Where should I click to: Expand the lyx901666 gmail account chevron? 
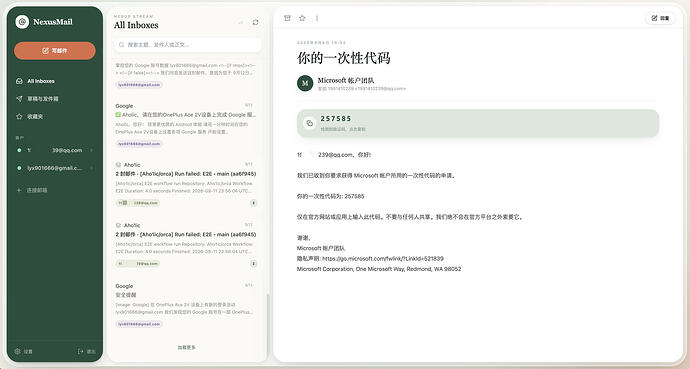[92, 168]
